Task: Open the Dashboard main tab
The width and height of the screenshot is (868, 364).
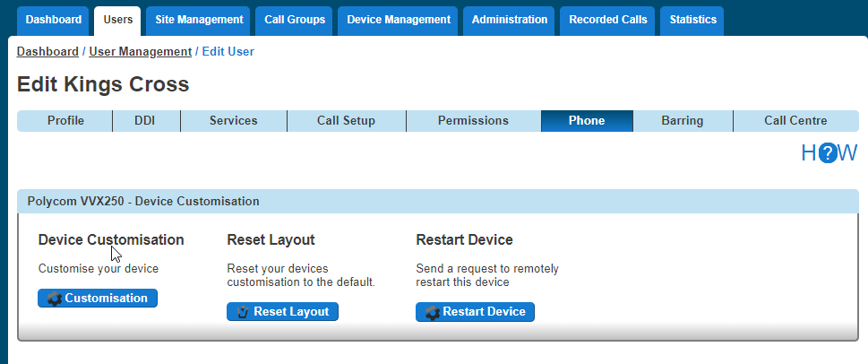Action: pos(53,20)
